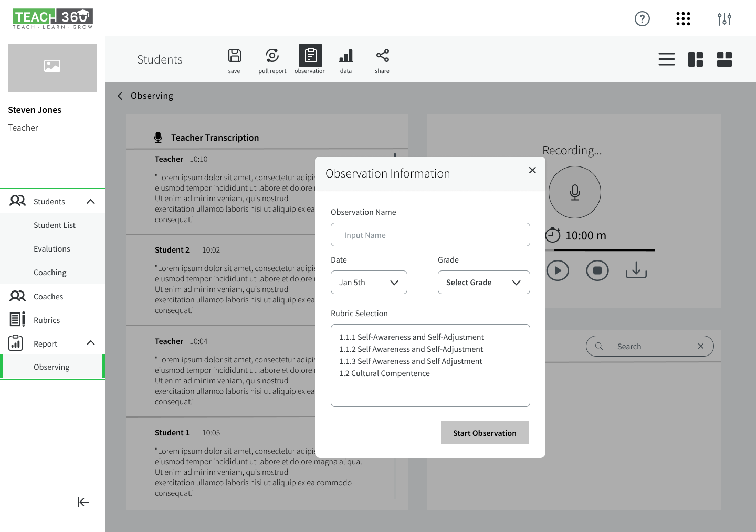The width and height of the screenshot is (756, 532).
Task: Click the Students heading in toolbar
Action: pyautogui.click(x=160, y=59)
